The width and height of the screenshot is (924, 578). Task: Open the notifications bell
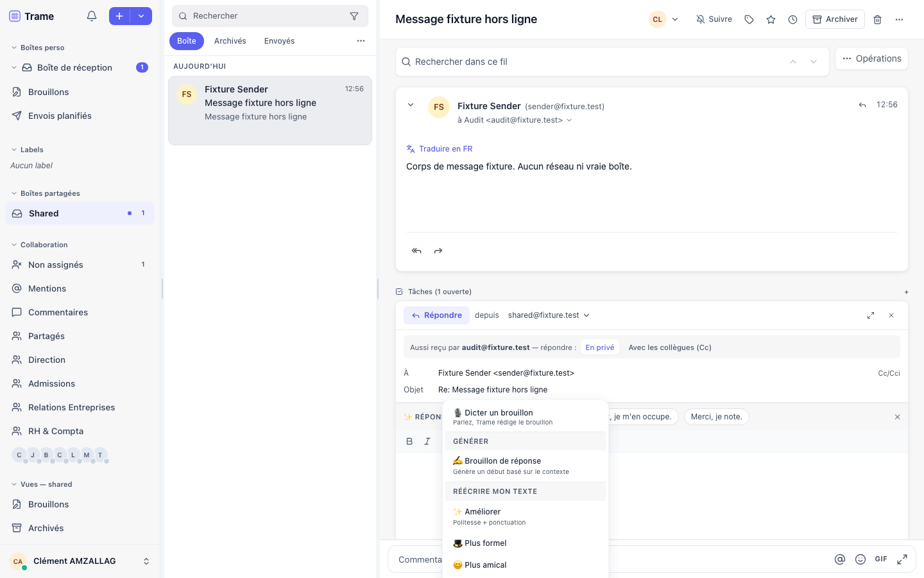click(x=92, y=16)
